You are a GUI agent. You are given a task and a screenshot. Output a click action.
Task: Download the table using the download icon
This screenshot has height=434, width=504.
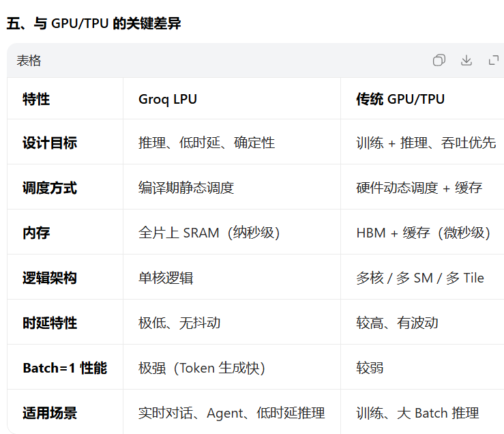point(466,60)
